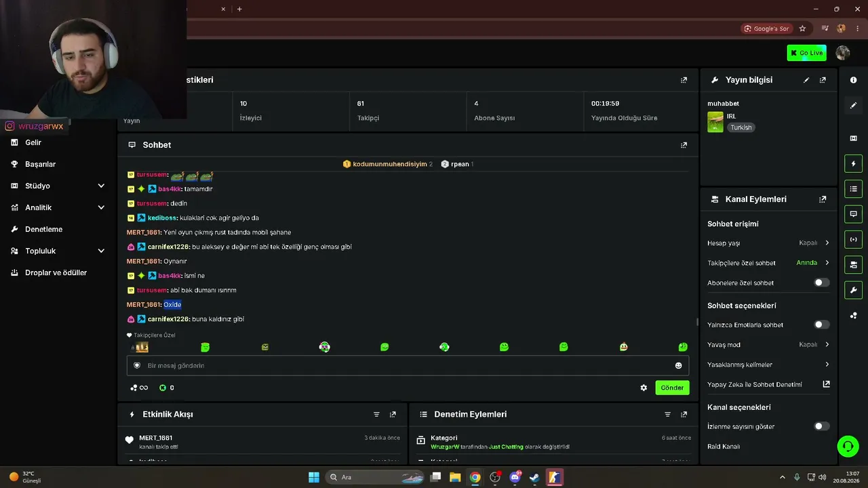
Task: Pop out the Denetim Eylemleri panel
Action: [x=684, y=414]
